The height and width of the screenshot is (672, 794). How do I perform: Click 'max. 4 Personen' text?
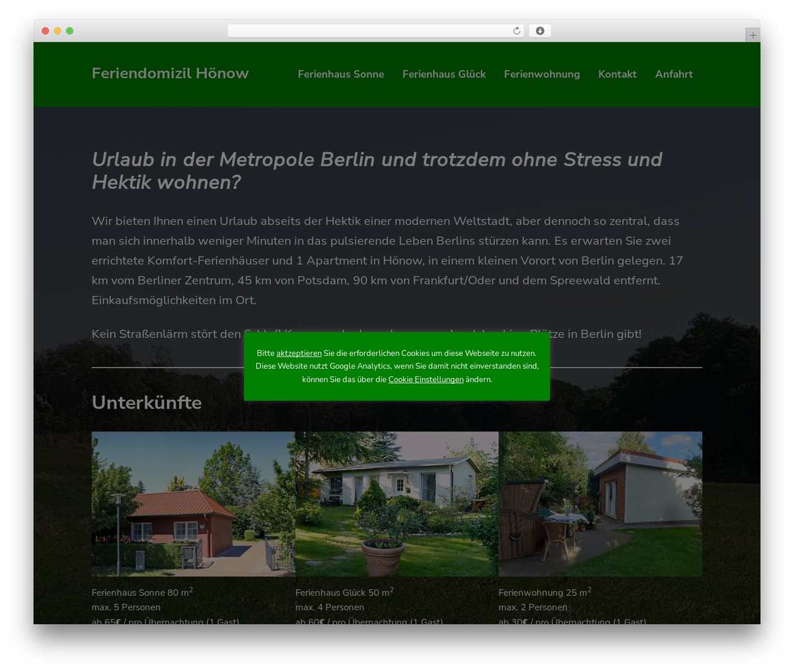329,608
